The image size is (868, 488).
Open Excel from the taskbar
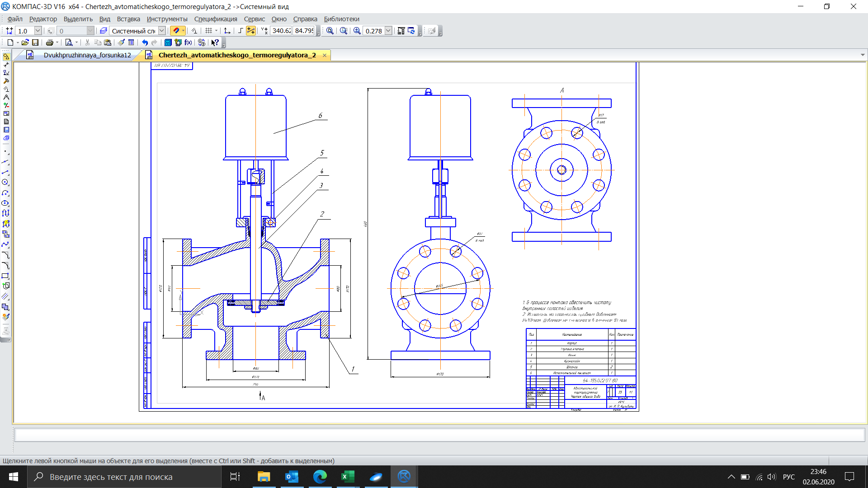pos(348,477)
